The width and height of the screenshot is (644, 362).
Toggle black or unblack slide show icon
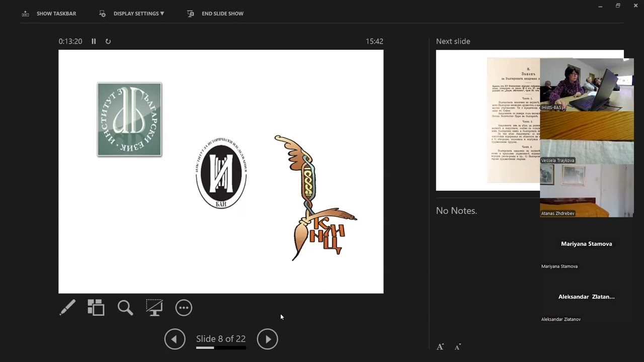154,308
